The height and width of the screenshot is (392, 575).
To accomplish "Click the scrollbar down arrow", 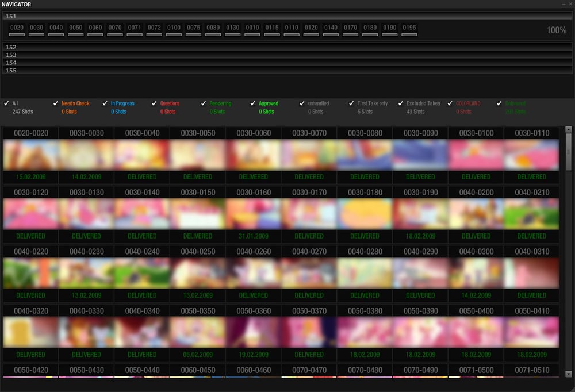I will click(569, 374).
